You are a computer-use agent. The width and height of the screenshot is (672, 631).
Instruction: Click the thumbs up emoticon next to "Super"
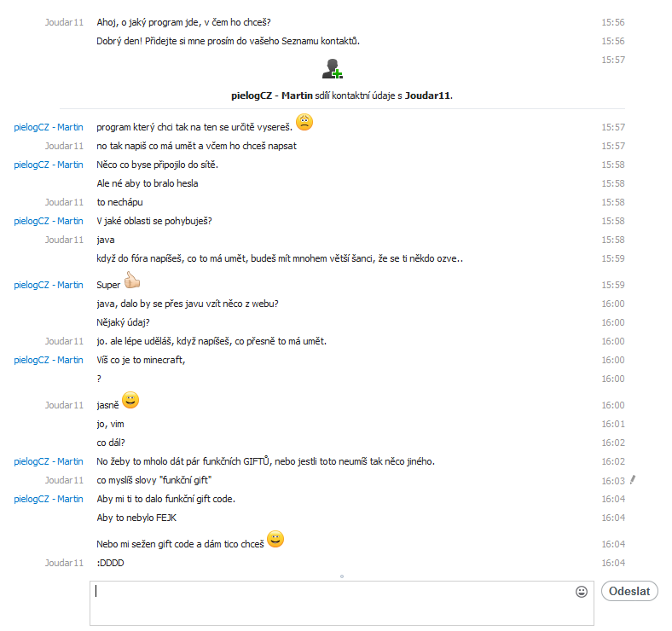point(131,281)
